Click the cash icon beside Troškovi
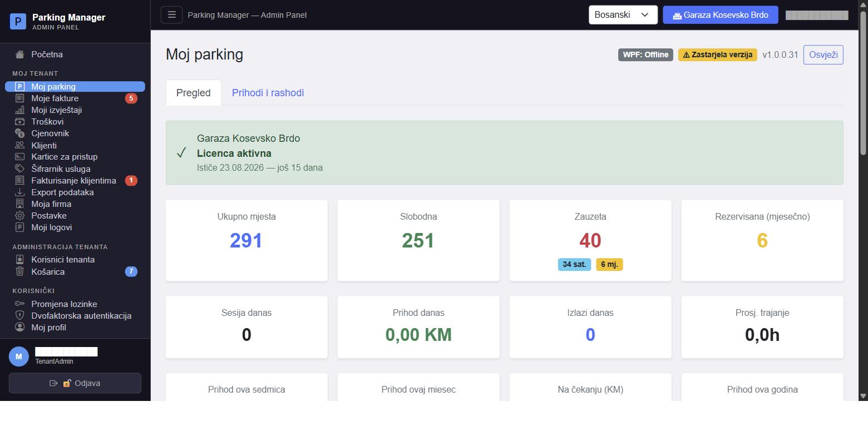Screen dimensions: 868x436 pos(20,122)
